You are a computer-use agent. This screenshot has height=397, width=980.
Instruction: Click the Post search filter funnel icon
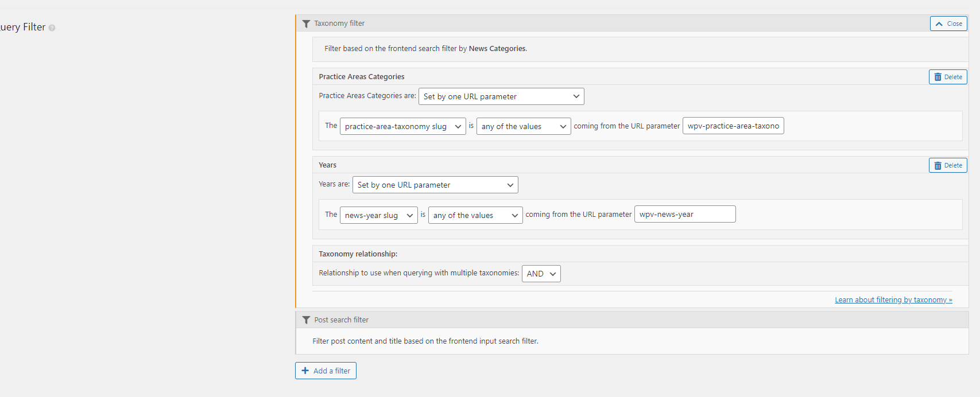point(306,320)
